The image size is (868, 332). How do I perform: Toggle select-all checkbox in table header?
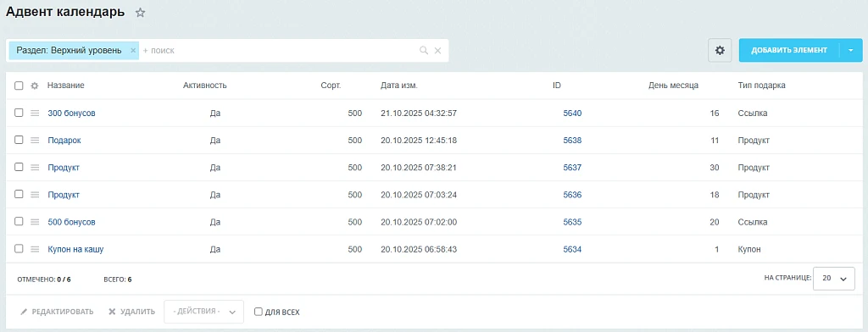click(x=19, y=86)
